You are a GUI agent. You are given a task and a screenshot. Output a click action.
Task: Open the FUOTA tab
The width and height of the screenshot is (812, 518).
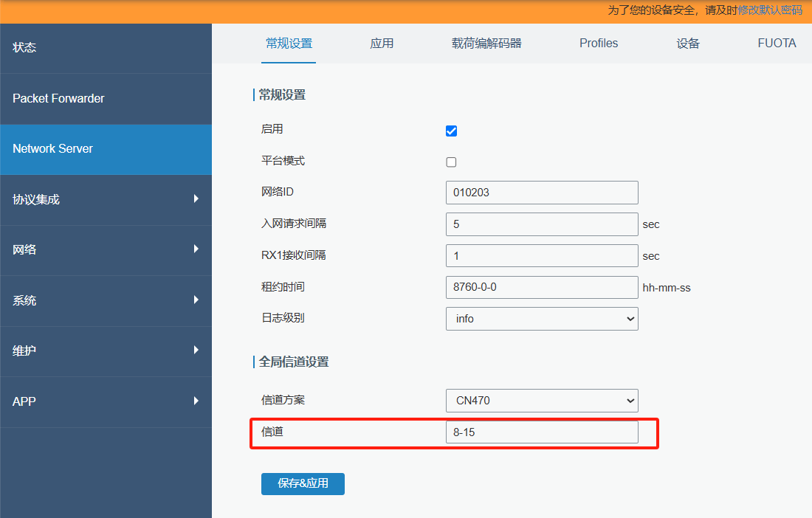click(x=777, y=44)
